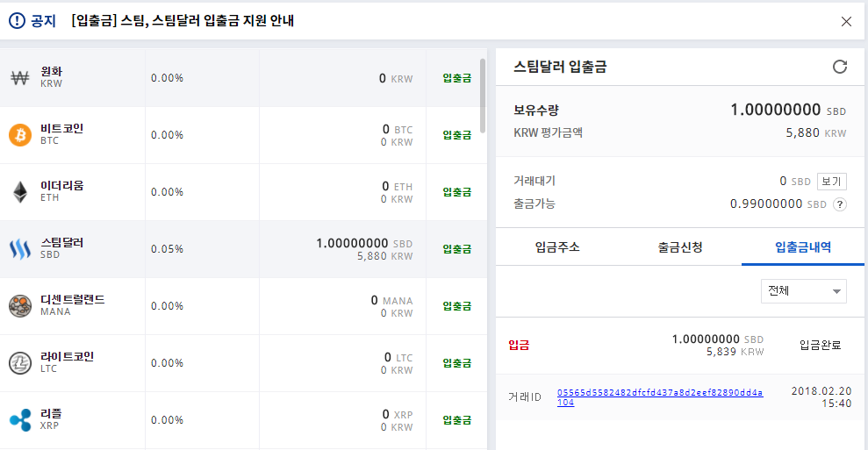Click the notice exclamation icon
Screen dimensions: 868x450
click(x=18, y=21)
